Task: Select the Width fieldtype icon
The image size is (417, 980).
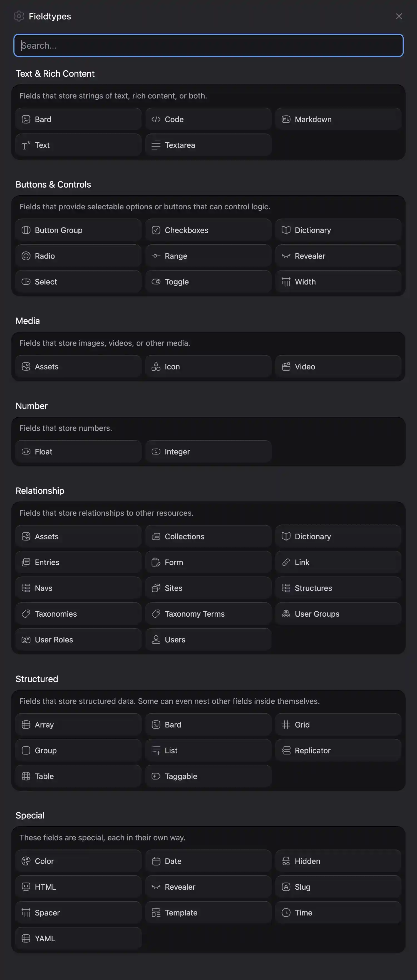Action: point(286,282)
